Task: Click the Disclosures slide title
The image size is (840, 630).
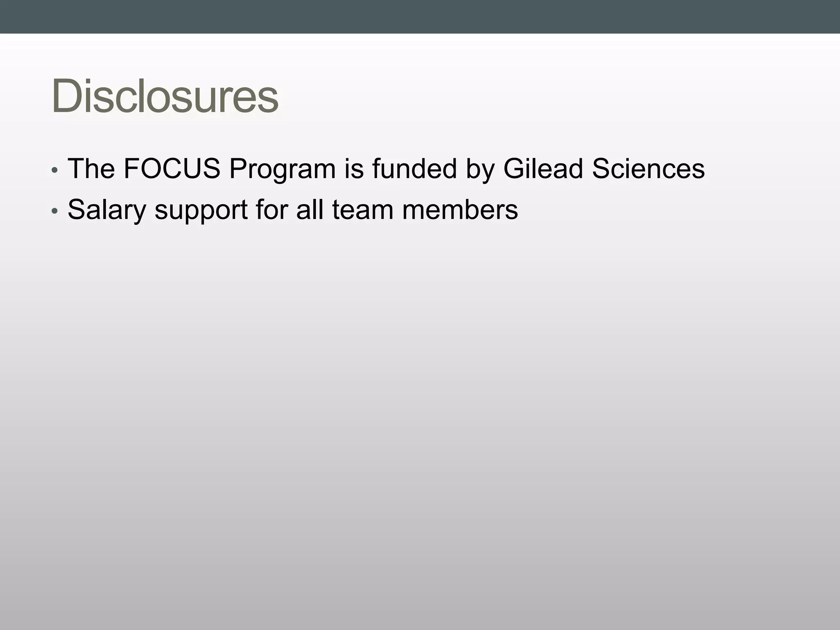Action: [165, 96]
